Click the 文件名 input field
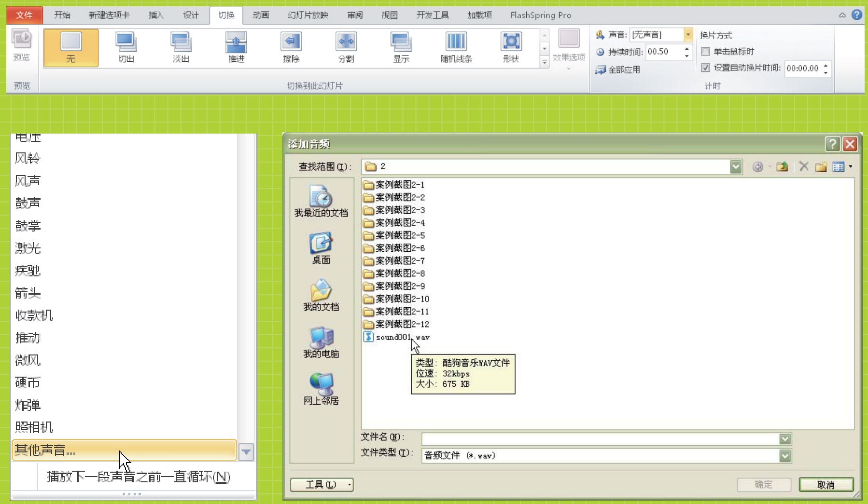The image size is (868, 504). (600, 439)
